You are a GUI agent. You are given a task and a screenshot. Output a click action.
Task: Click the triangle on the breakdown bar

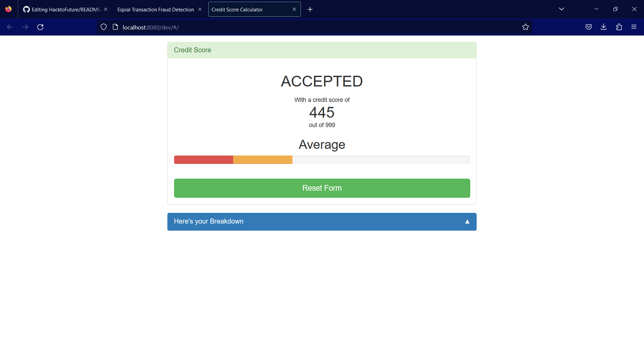467,222
